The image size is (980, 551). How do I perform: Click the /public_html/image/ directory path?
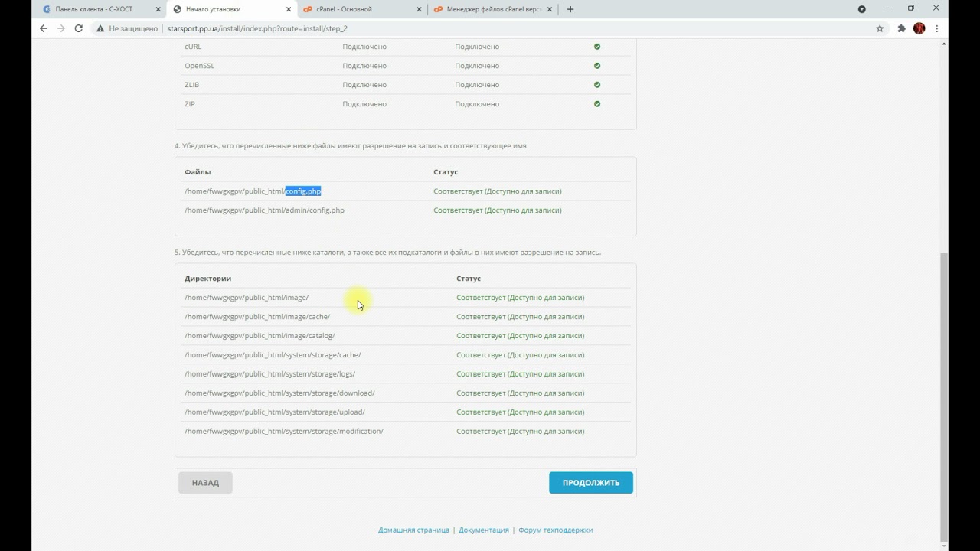pyautogui.click(x=247, y=298)
